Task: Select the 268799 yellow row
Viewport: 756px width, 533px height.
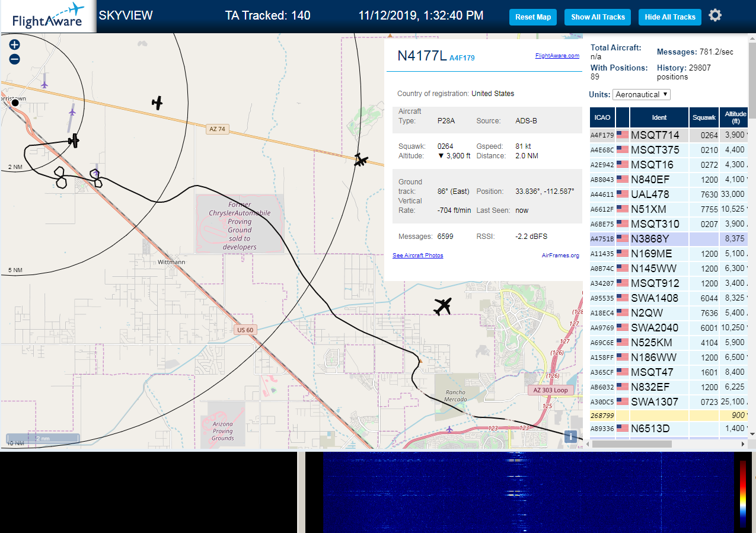Action: pyautogui.click(x=669, y=415)
